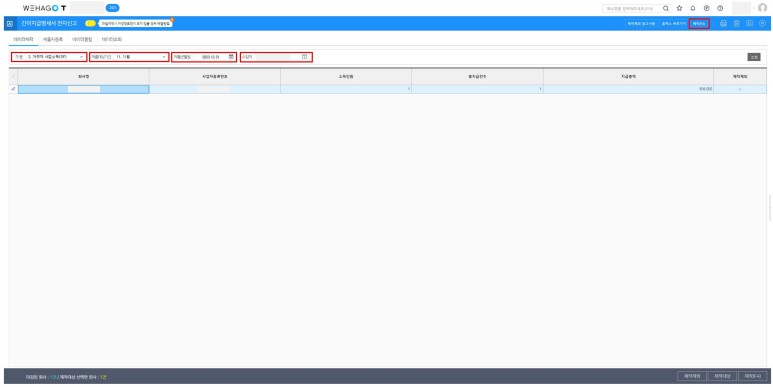Open the white notice tooltip banner

[x=135, y=23]
